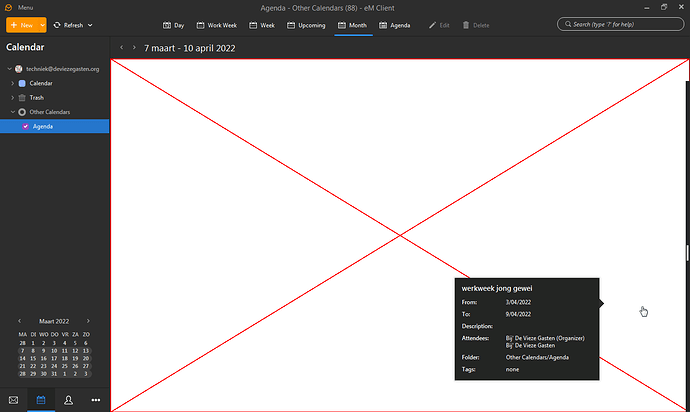Switch to Agenda view tab
The image size is (690, 412).
(x=395, y=25)
